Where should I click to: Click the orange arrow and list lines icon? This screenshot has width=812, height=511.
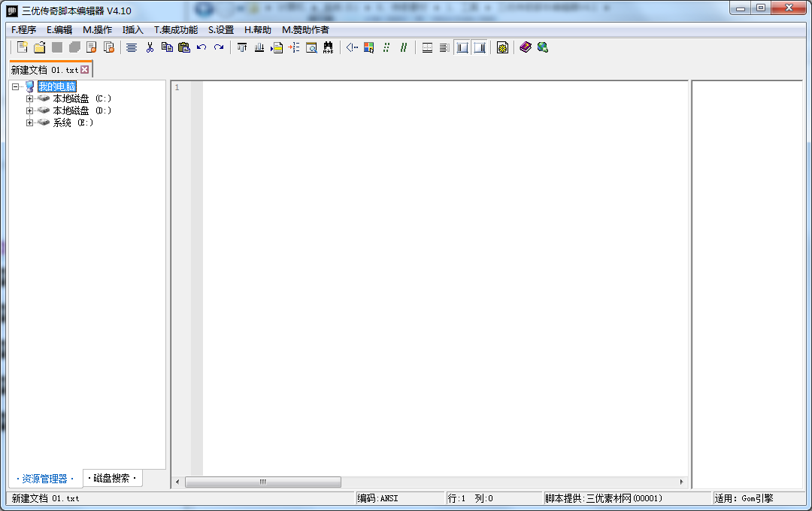pos(294,47)
